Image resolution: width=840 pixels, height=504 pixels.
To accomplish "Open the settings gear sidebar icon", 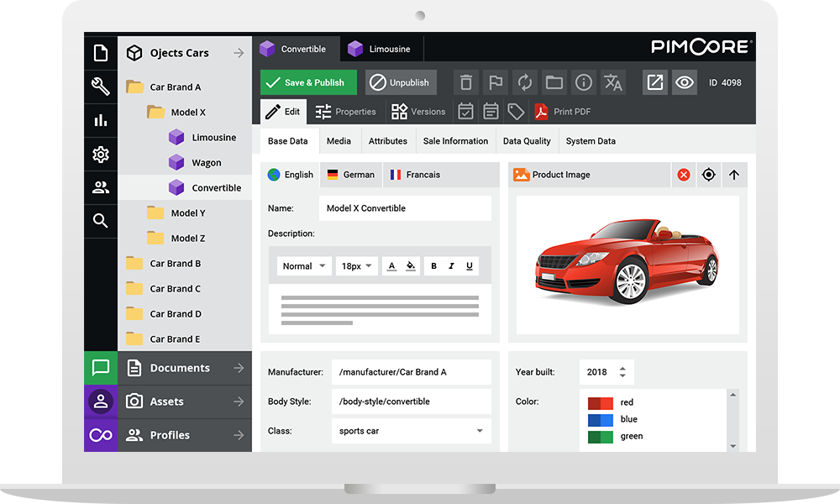I will point(101,155).
